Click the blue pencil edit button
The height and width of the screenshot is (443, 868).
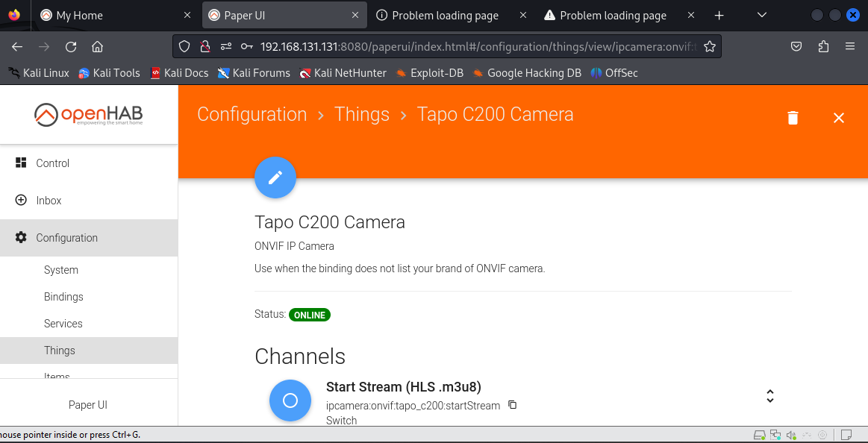click(275, 177)
